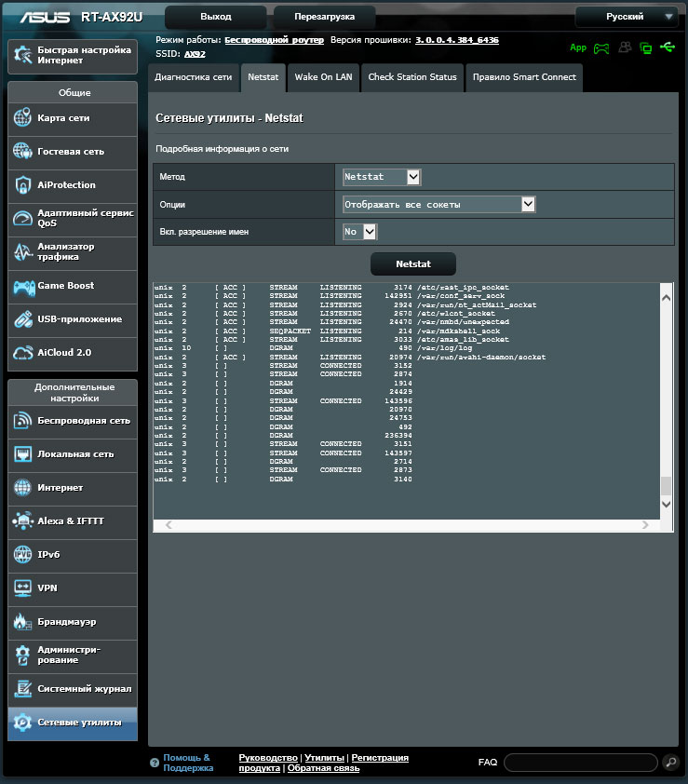Open the Системный журнал icon
This screenshot has width=688, height=784.
point(23,688)
